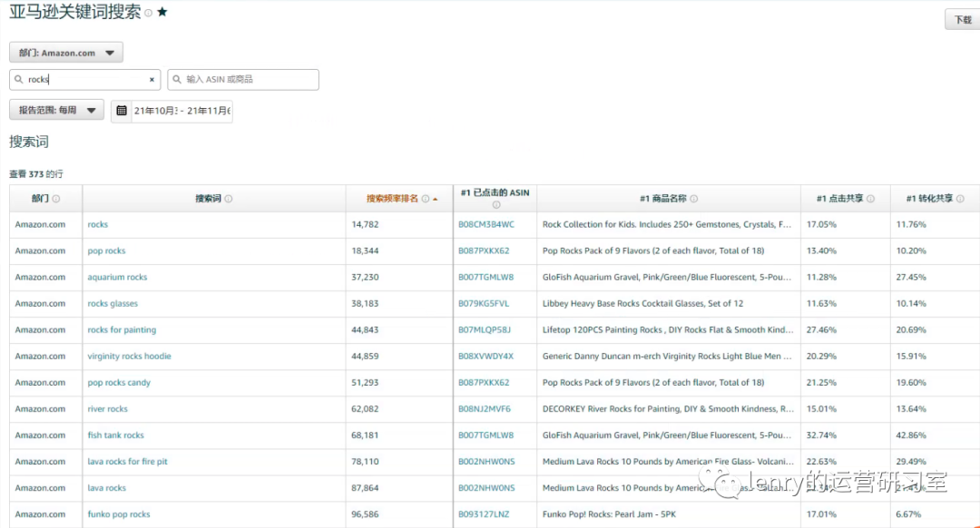
Task: Open the river rocks search term link
Action: pos(107,408)
